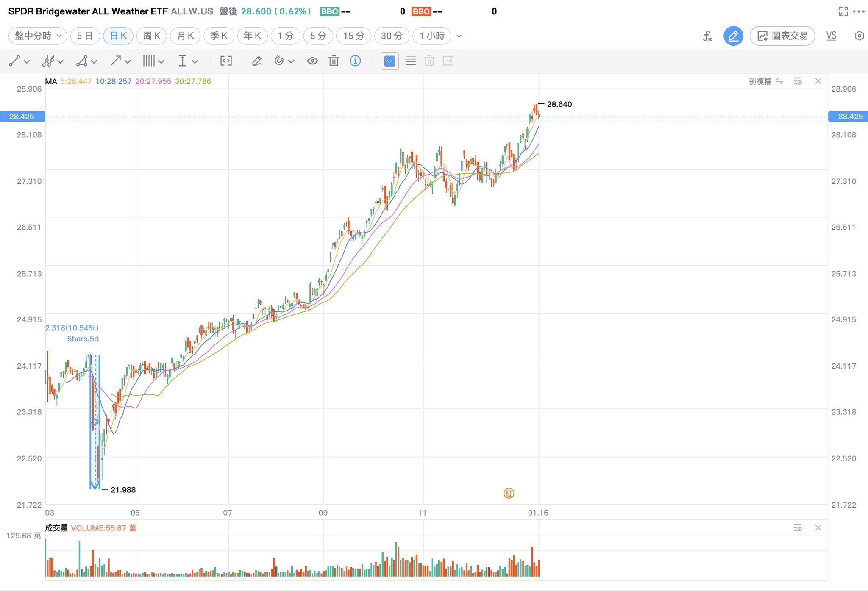Expand the parallel lines tool dropdown arrow
Viewport: 868px width, 591px height.
(x=161, y=62)
